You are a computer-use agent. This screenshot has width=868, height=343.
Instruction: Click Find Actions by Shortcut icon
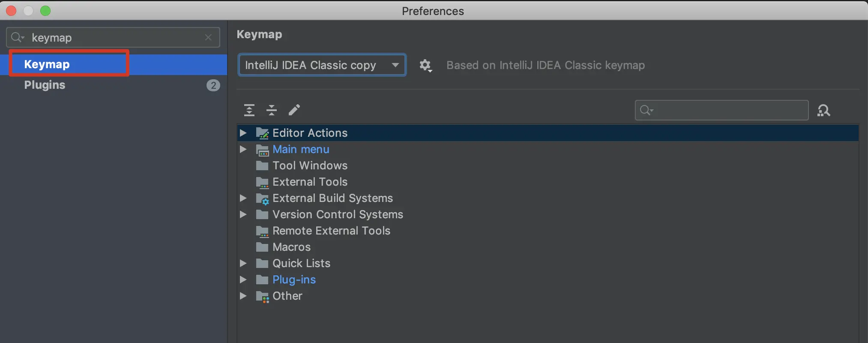823,111
